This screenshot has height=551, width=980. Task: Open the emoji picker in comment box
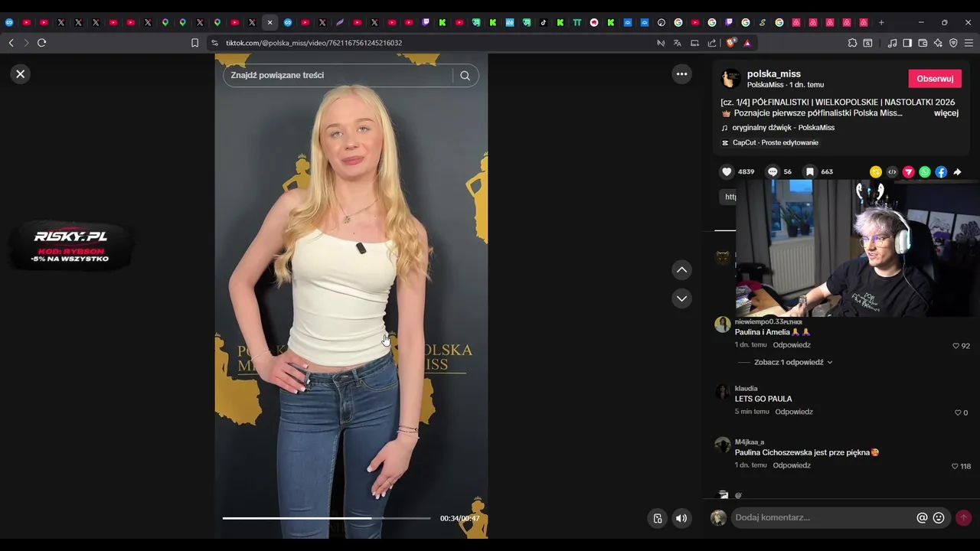(x=939, y=518)
